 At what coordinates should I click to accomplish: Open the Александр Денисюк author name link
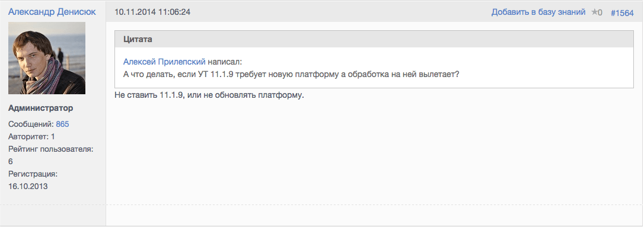pos(52,12)
